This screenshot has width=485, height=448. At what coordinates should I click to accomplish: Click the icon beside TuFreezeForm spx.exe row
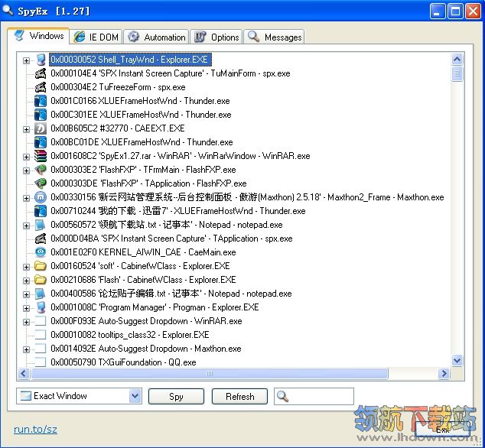[41, 87]
